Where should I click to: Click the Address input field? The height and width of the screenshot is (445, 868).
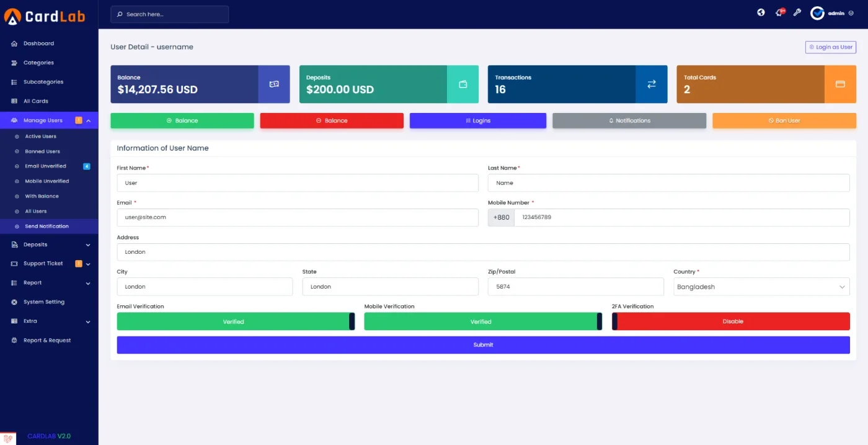click(483, 252)
